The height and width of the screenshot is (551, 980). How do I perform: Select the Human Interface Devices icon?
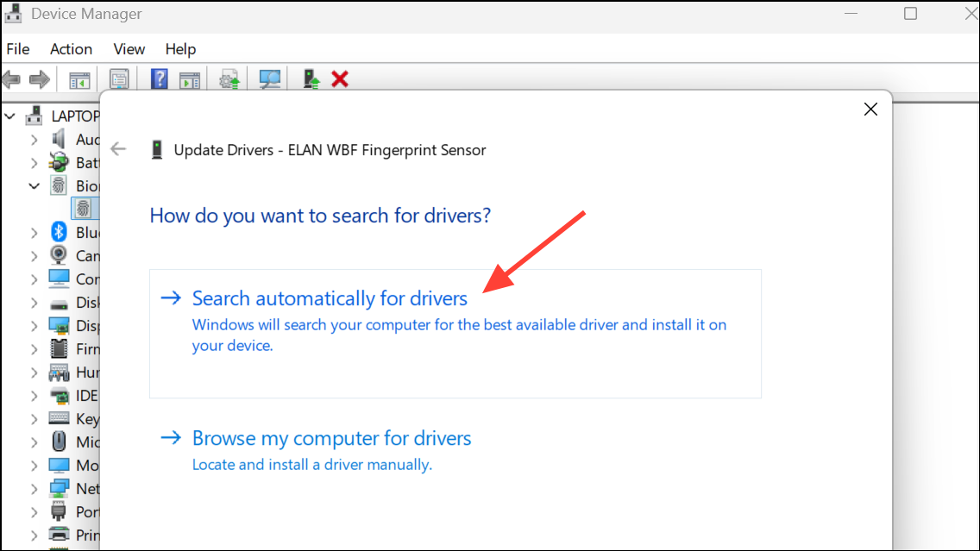59,373
